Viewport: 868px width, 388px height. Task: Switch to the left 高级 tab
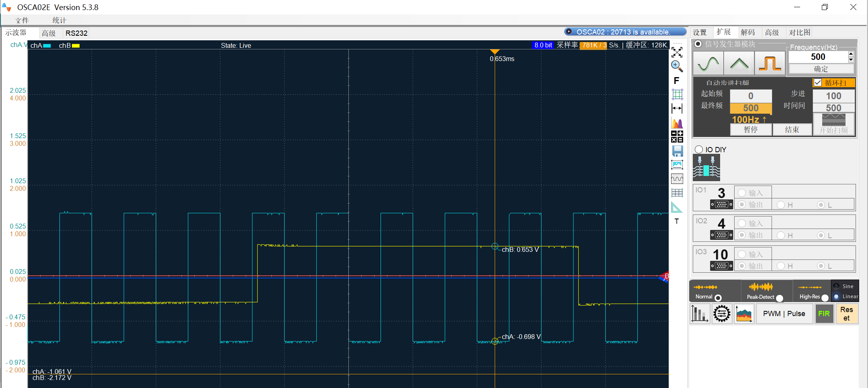(x=49, y=33)
